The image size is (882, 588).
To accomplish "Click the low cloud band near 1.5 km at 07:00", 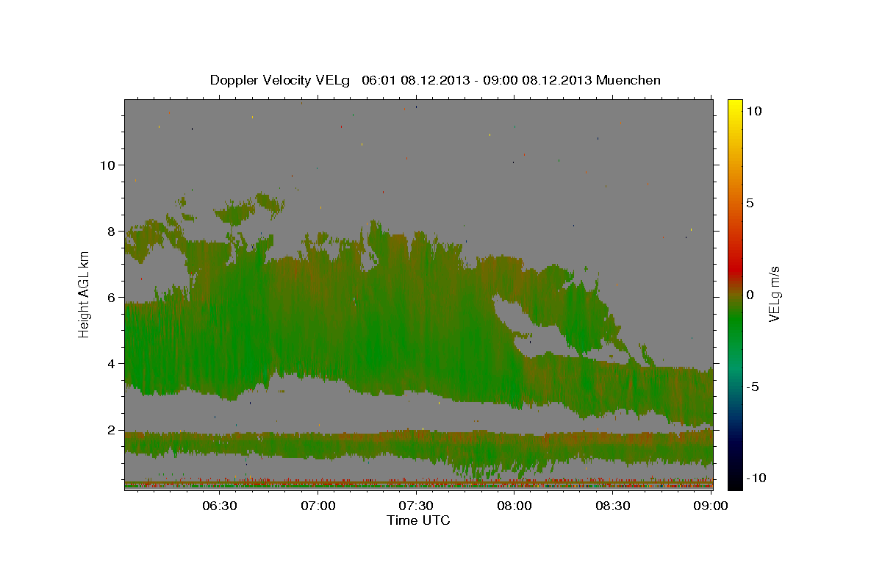I will click(x=318, y=445).
